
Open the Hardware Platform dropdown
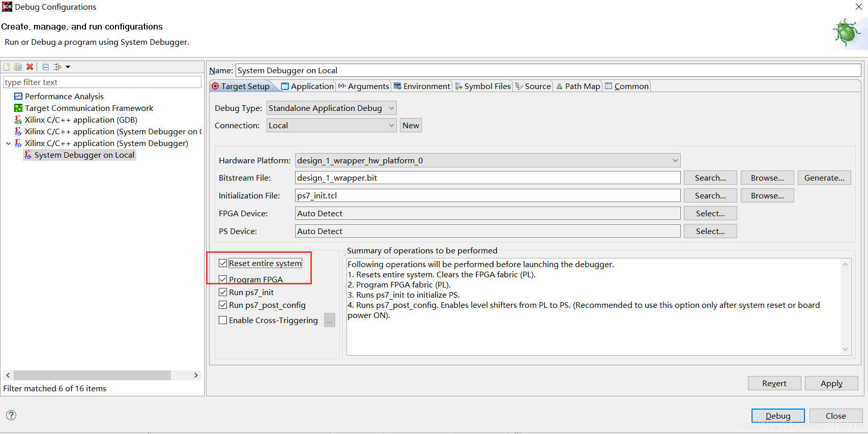click(487, 160)
